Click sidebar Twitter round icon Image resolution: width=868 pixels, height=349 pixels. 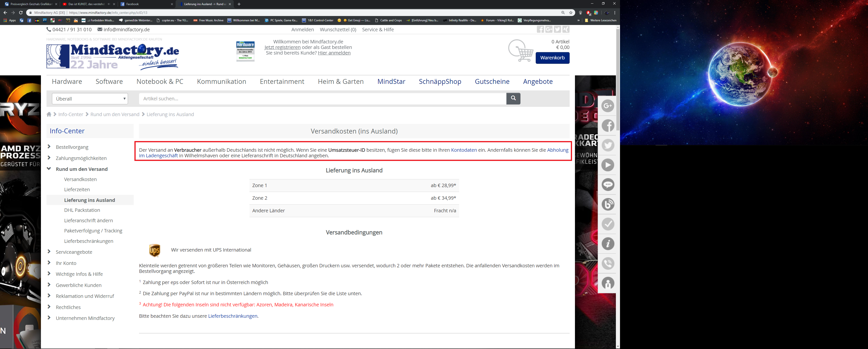(608, 145)
